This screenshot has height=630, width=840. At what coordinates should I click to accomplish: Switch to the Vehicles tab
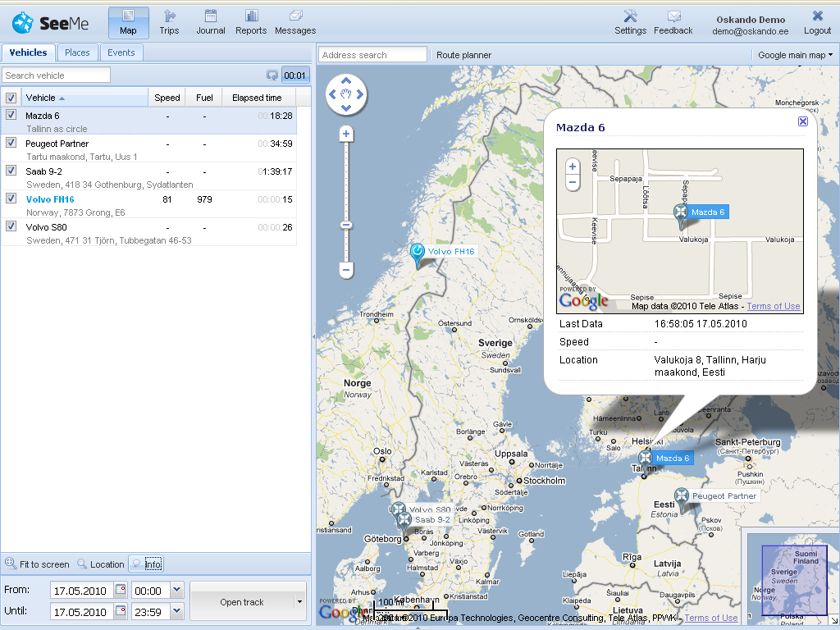click(29, 52)
